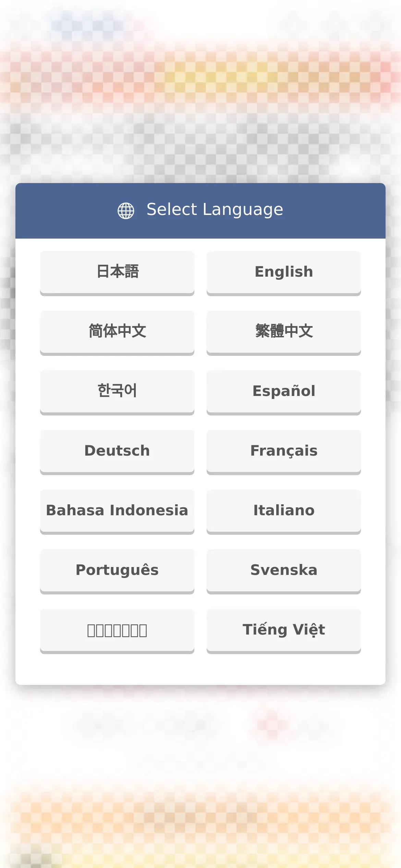Select 日本語 language option
Viewport: 401px width, 868px height.
point(117,273)
